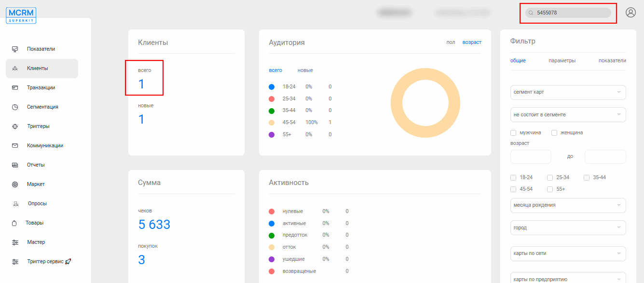Click the нулевые activity row
Viewport: 644px width, 283px height.
coord(309,212)
